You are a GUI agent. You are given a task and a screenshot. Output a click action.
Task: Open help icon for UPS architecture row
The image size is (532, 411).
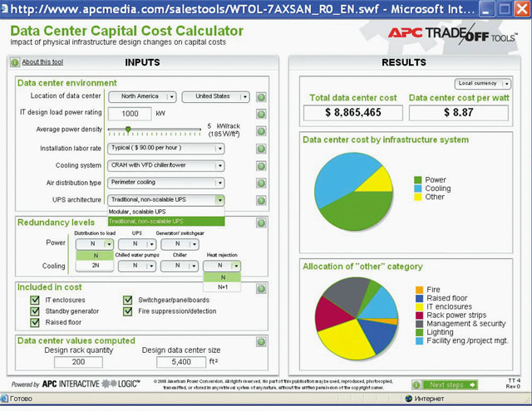pyautogui.click(x=261, y=200)
